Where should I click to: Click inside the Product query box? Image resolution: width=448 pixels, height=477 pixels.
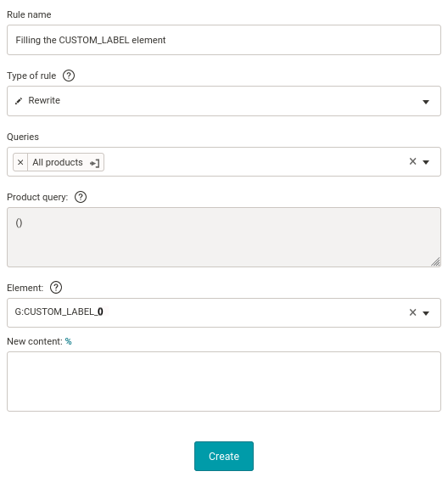[224, 238]
